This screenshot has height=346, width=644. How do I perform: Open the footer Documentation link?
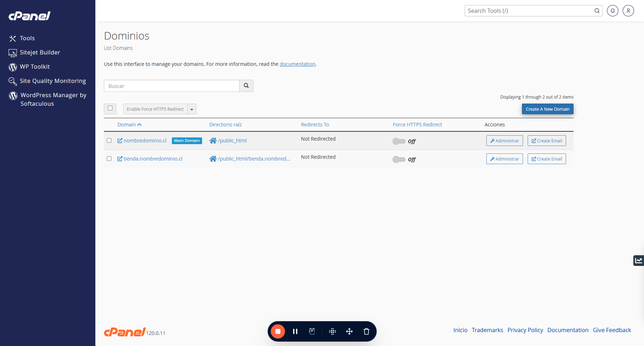[x=568, y=330]
